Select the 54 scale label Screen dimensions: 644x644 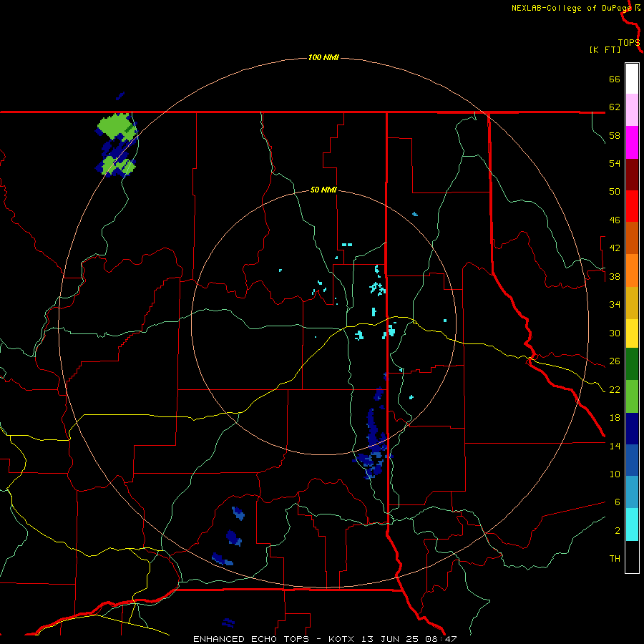[615, 163]
